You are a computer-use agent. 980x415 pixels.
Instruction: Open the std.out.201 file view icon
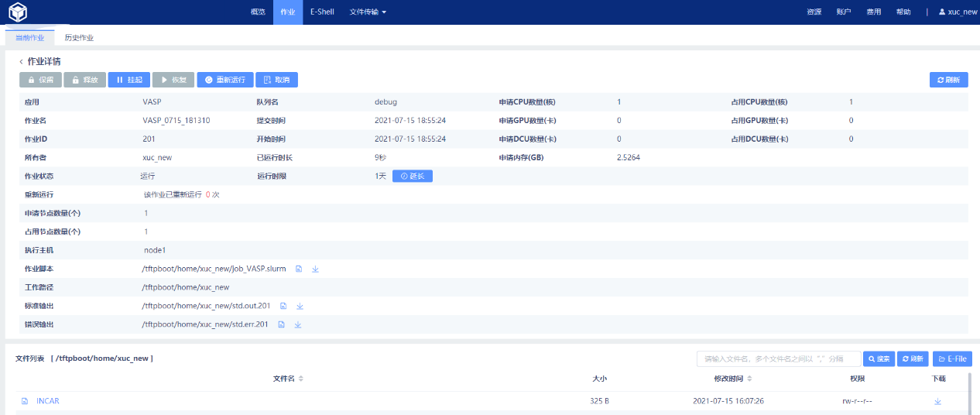tap(283, 306)
